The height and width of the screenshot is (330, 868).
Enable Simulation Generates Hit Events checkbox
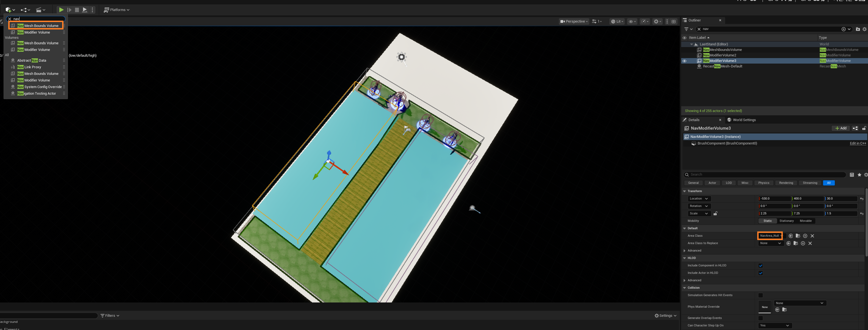[761, 295]
